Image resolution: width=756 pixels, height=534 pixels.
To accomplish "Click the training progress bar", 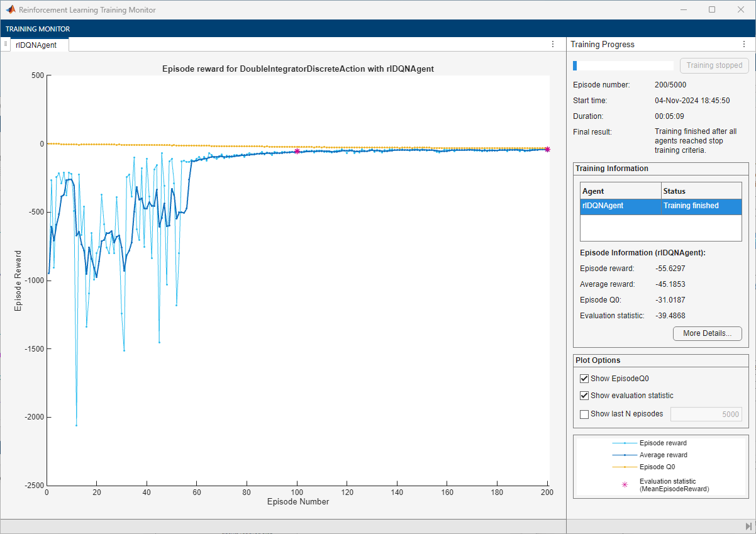I will pos(623,65).
